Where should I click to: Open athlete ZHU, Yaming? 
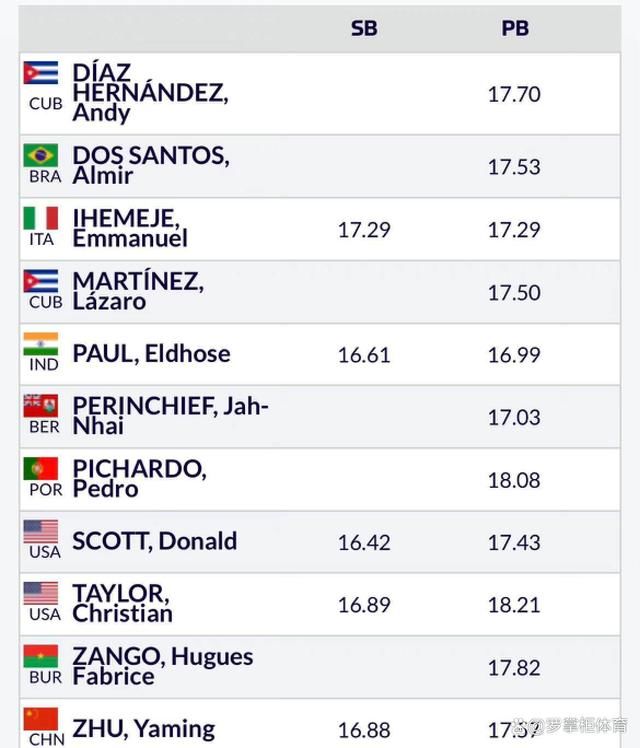[144, 729]
